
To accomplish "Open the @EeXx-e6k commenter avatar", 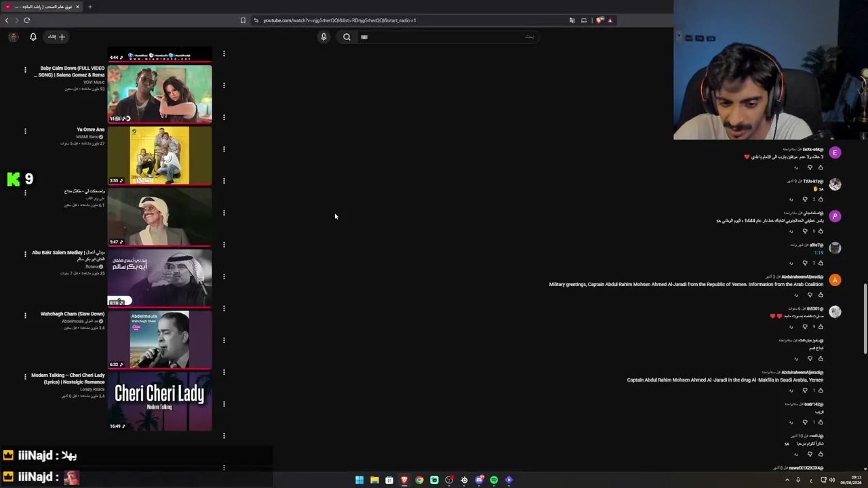I will (835, 153).
